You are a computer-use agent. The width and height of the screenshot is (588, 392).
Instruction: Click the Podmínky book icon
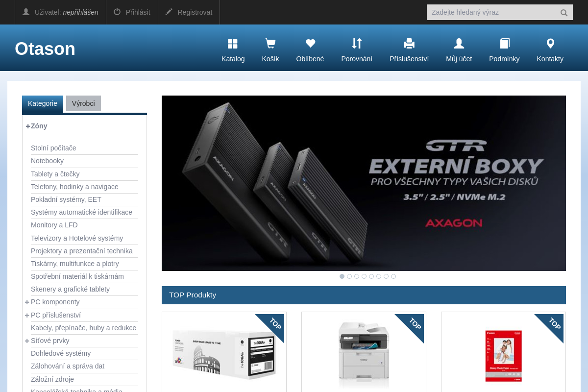click(x=505, y=44)
